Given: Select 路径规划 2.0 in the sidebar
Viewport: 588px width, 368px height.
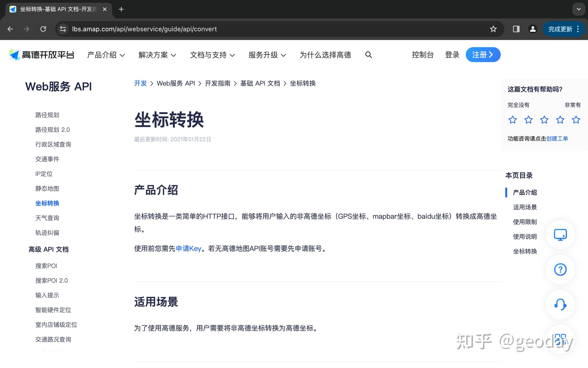Looking at the screenshot, I should pos(52,130).
